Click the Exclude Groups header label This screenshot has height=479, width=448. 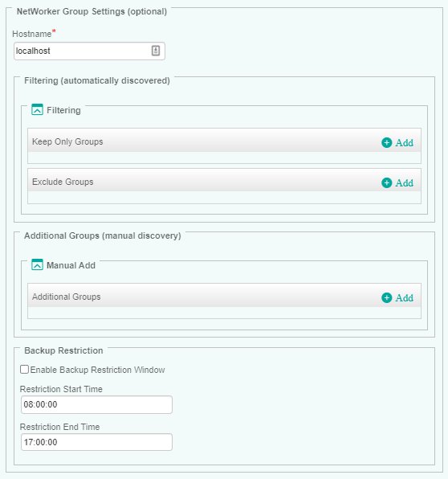(63, 182)
